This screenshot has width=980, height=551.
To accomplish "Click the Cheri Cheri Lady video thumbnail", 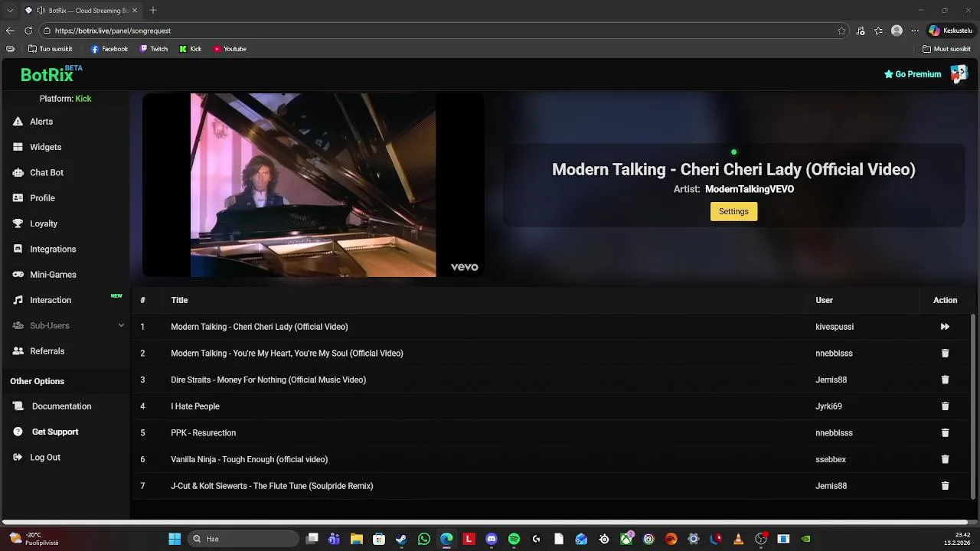I will (x=313, y=184).
